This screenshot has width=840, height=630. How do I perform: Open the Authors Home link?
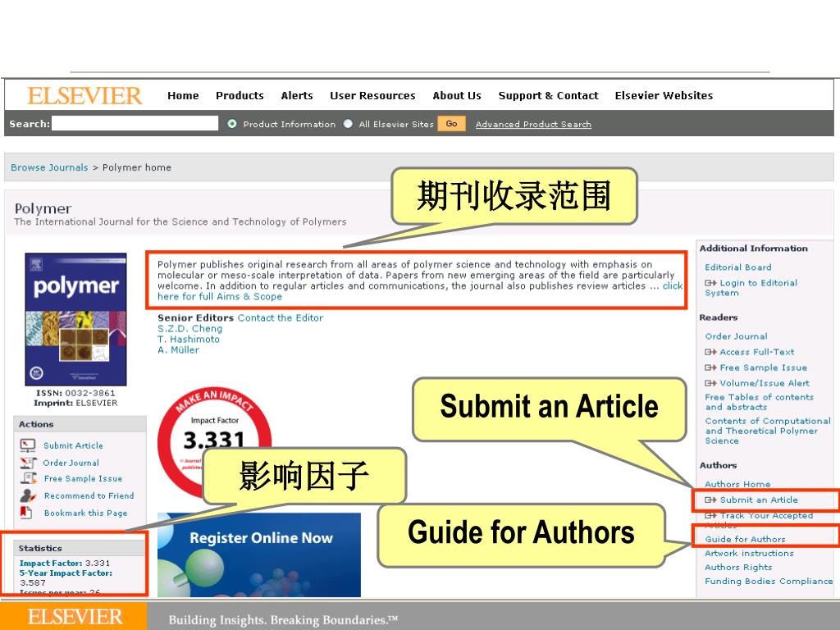[737, 484]
